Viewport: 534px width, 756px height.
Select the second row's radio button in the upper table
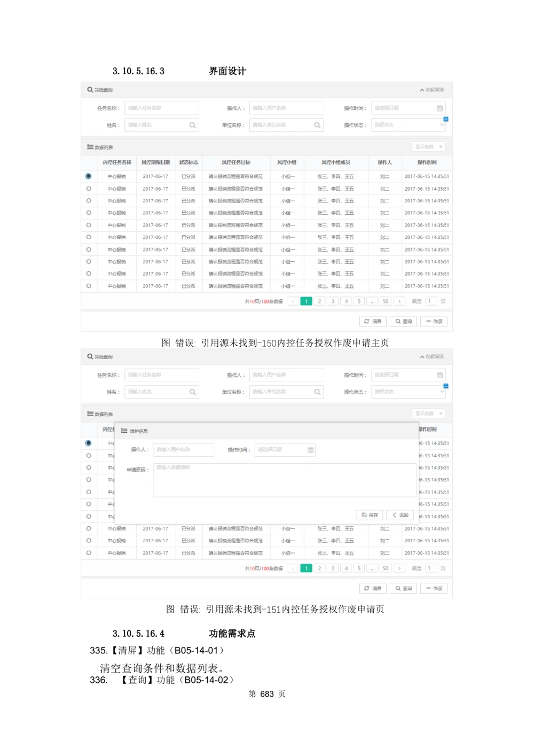[x=89, y=189]
